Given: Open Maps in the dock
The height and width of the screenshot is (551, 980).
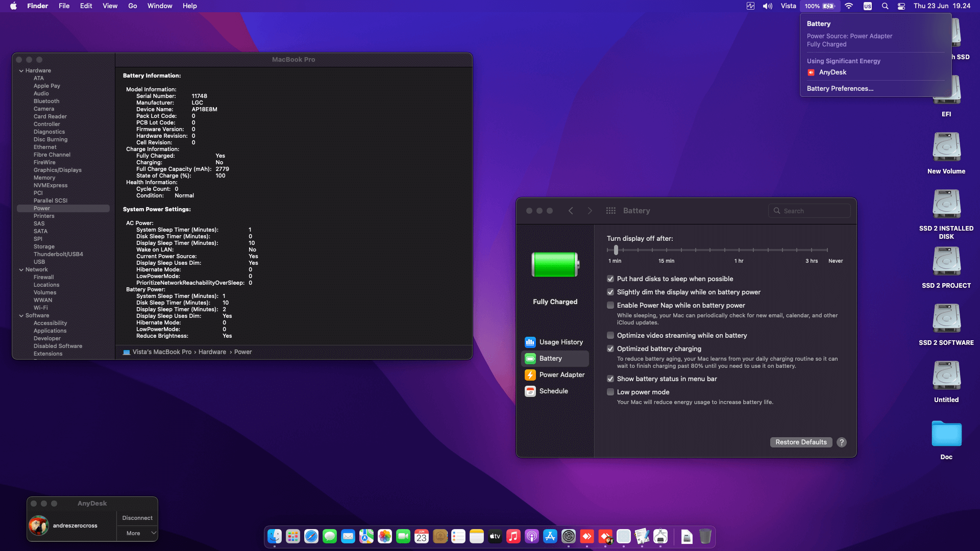Looking at the screenshot, I should pos(366,536).
